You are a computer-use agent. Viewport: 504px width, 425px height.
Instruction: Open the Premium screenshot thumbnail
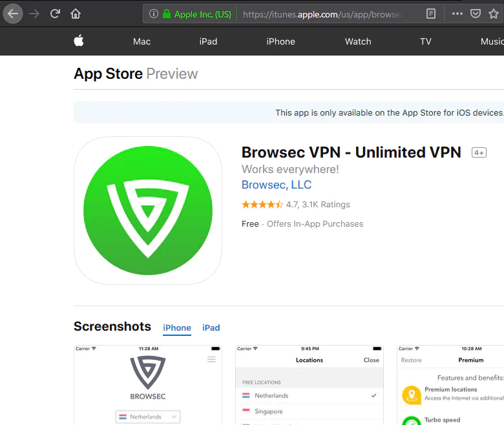point(450,385)
